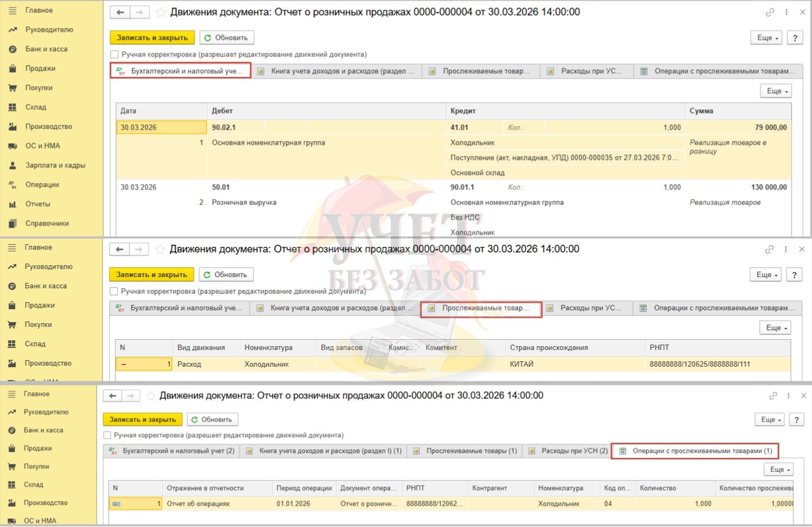Toggle Ручная корректировка checkbox in the middle window
Screen dimensions: 812x527
pyautogui.click(x=114, y=291)
